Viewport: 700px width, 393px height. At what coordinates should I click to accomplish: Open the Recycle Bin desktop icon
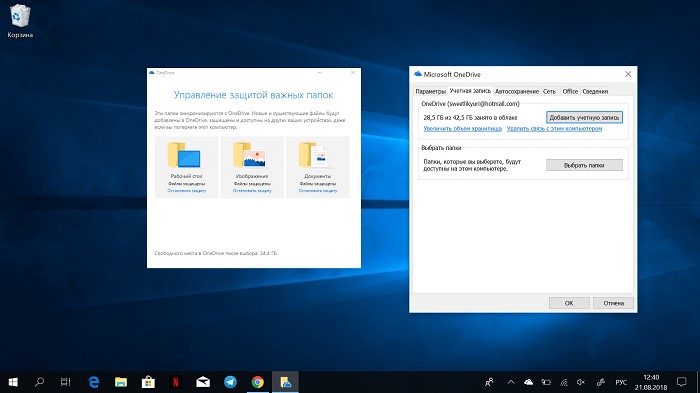[20, 21]
